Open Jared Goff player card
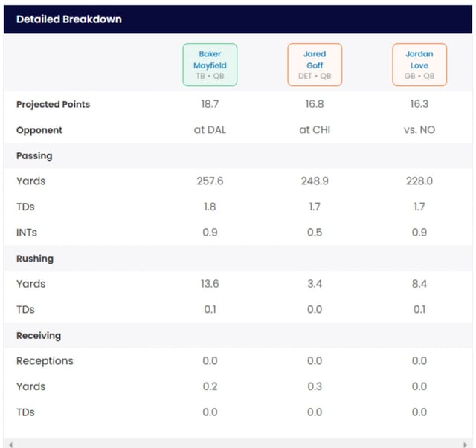Image resolution: width=476 pixels, height=448 pixels. pyautogui.click(x=315, y=65)
